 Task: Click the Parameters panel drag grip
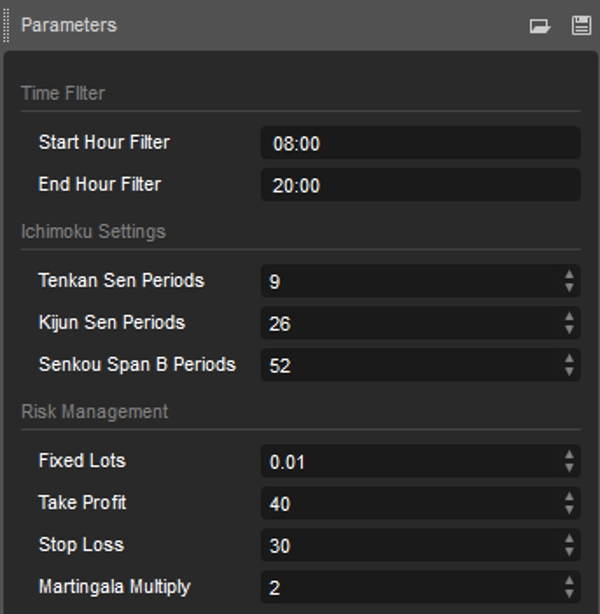[7, 25]
